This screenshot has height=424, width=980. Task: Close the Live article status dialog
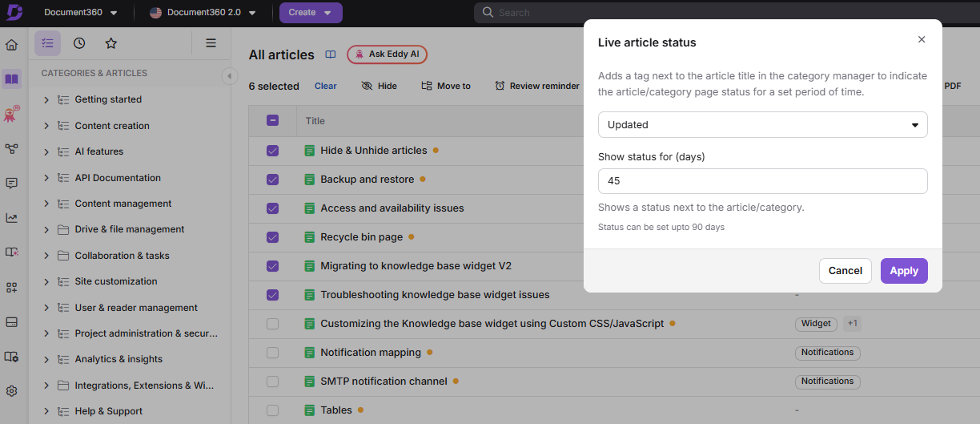click(922, 39)
